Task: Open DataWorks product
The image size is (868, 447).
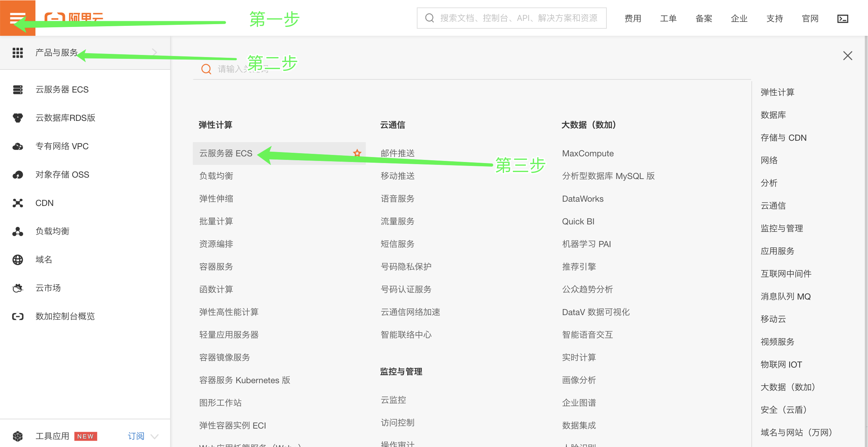Action: [x=583, y=199]
